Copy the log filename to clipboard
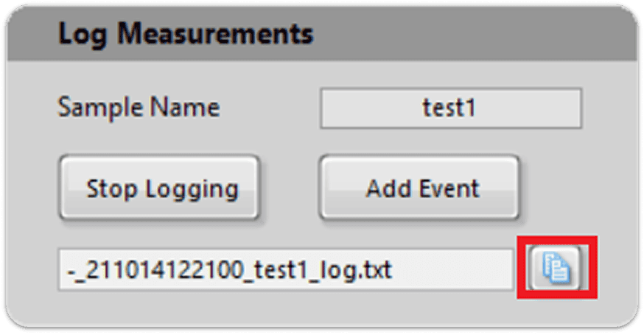The image size is (644, 335). click(x=556, y=267)
